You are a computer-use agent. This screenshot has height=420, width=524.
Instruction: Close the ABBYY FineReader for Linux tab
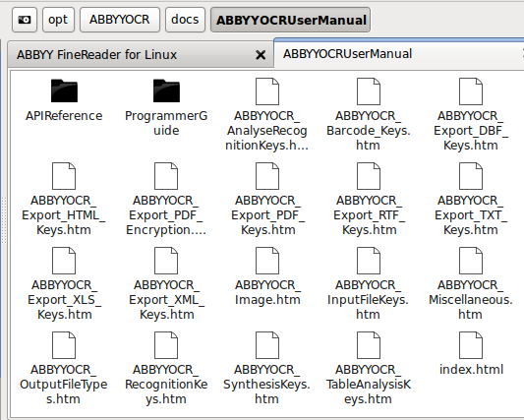[x=261, y=55]
